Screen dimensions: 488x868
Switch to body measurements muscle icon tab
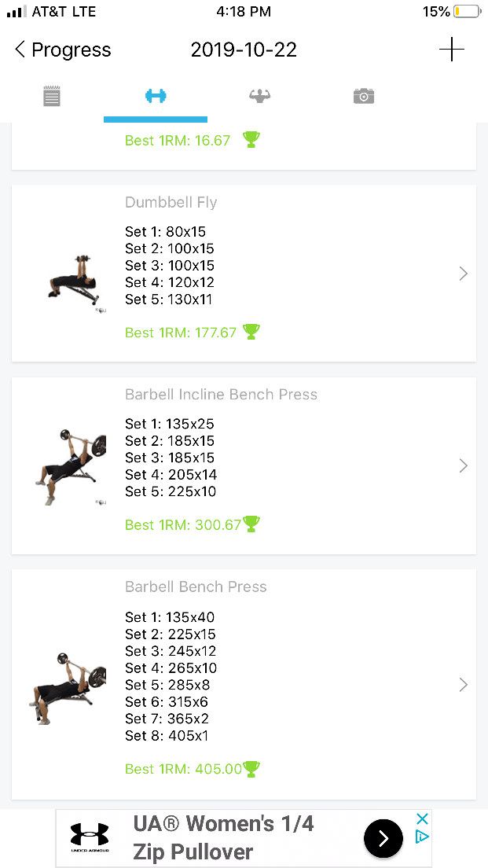tap(259, 97)
